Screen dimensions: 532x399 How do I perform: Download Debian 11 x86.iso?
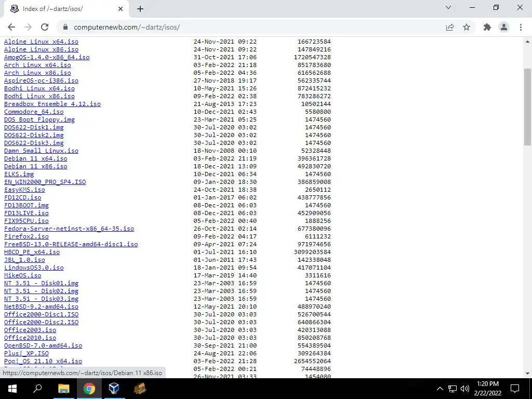pos(36,166)
